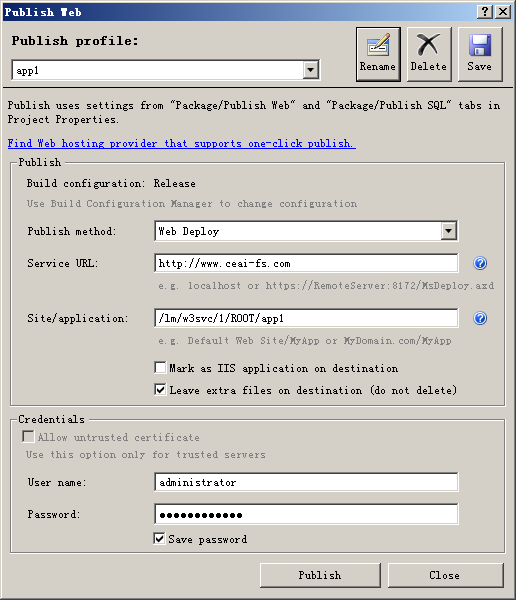Save the publish profile with the floppy disk icon
516x600 pixels.
click(480, 54)
